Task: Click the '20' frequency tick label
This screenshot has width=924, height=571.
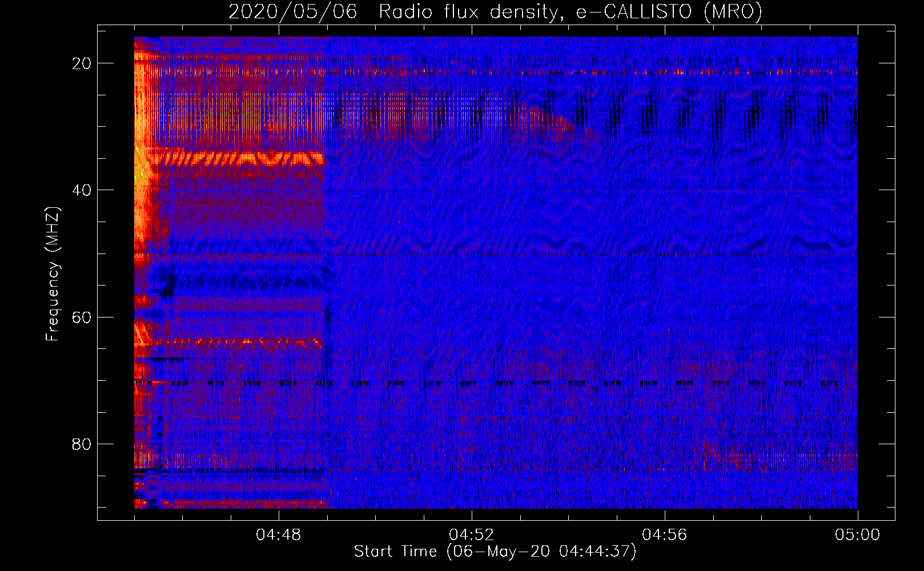Action: pos(82,63)
